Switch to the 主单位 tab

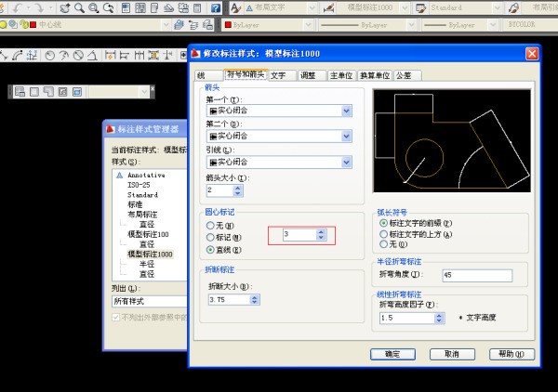pyautogui.click(x=341, y=75)
